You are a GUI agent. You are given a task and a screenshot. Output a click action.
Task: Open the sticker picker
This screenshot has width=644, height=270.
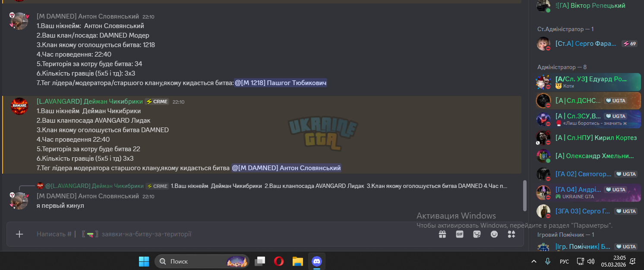pyautogui.click(x=477, y=234)
